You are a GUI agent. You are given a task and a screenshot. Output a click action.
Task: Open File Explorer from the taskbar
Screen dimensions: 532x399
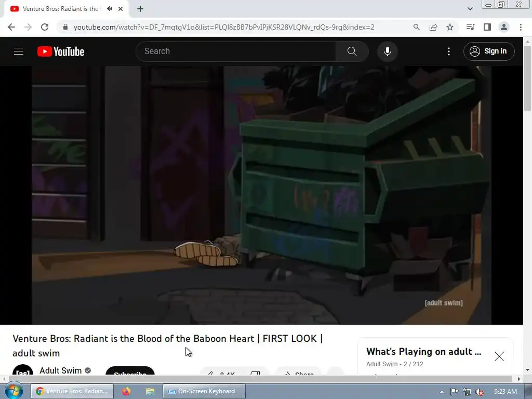click(150, 391)
